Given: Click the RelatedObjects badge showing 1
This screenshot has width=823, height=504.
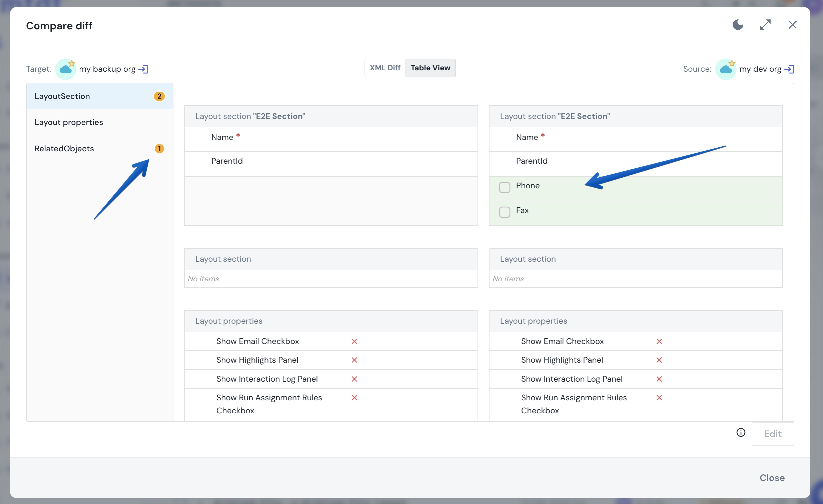Looking at the screenshot, I should pyautogui.click(x=159, y=149).
